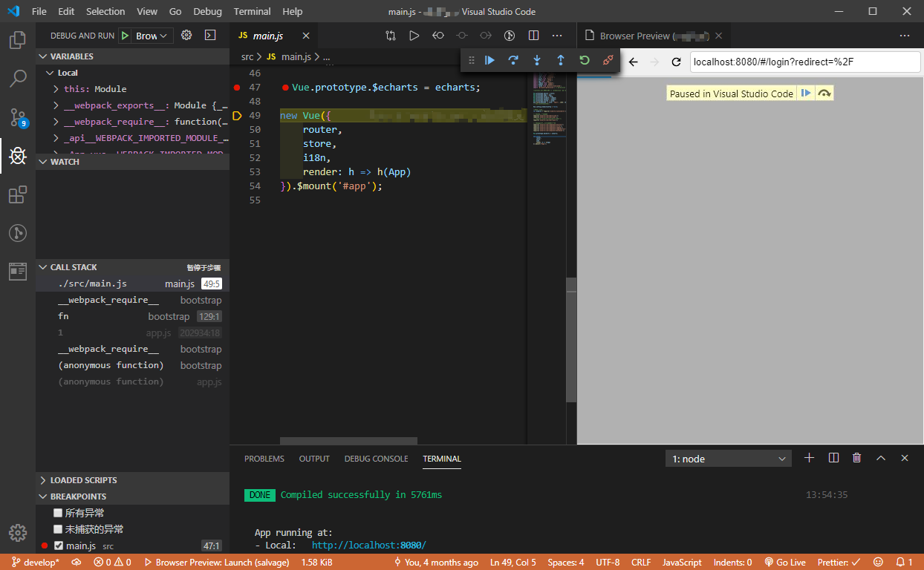Viewport: 924px width, 570px height.
Task: Click the Prettier status bar item
Action: click(839, 563)
